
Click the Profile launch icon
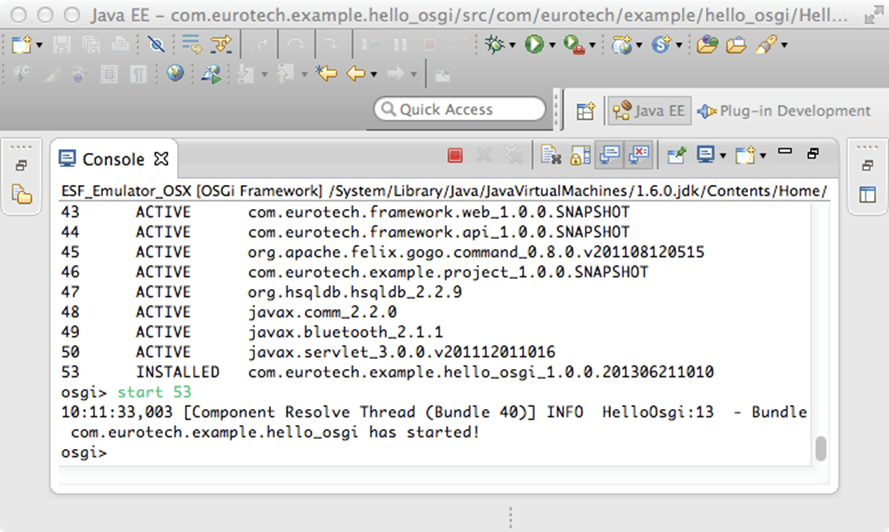(x=211, y=74)
